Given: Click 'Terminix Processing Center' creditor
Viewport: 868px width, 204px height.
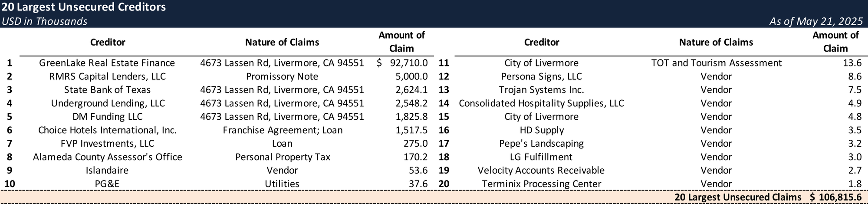Looking at the screenshot, I should [542, 184].
